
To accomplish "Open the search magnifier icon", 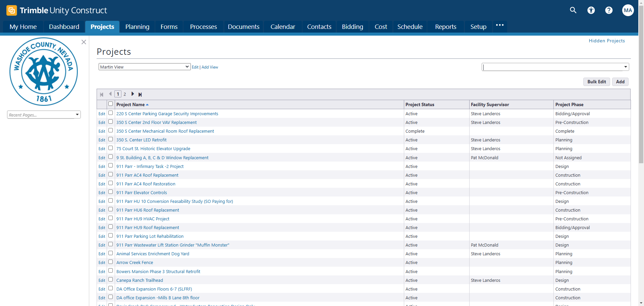I will (x=573, y=10).
